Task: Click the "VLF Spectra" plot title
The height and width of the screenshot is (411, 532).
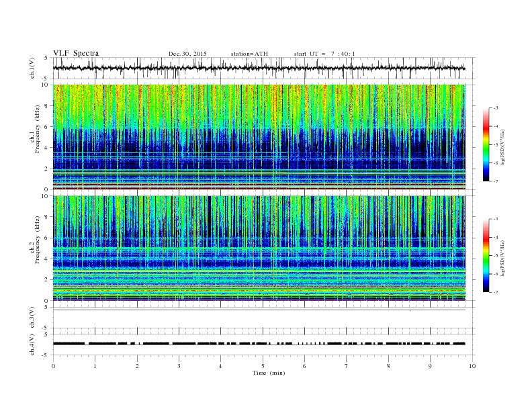Action: pyautogui.click(x=76, y=53)
